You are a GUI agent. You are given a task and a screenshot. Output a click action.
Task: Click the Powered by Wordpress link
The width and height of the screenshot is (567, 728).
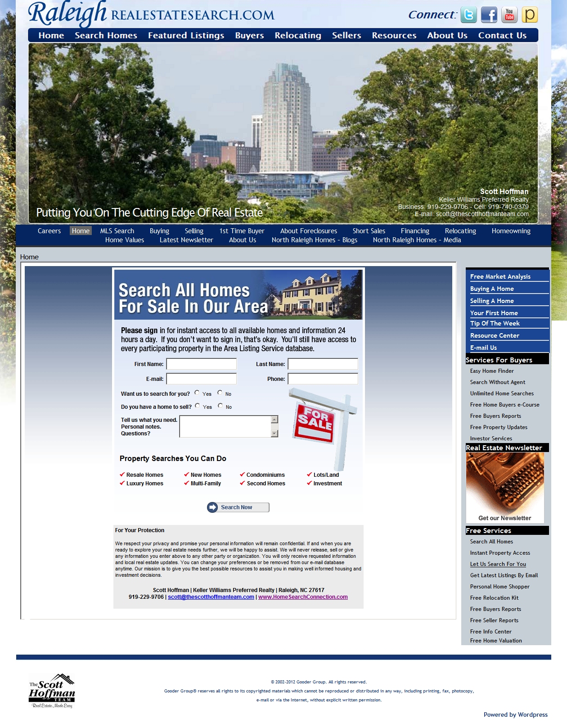click(516, 714)
